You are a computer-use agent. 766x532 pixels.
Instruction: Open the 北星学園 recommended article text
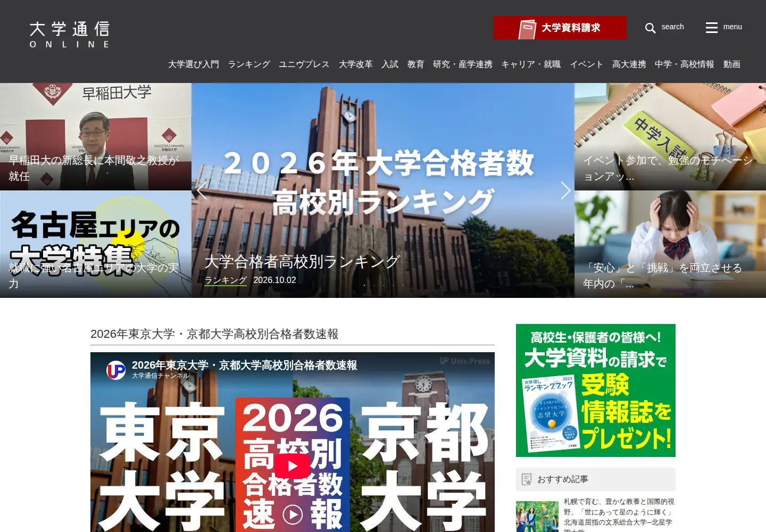point(619,516)
